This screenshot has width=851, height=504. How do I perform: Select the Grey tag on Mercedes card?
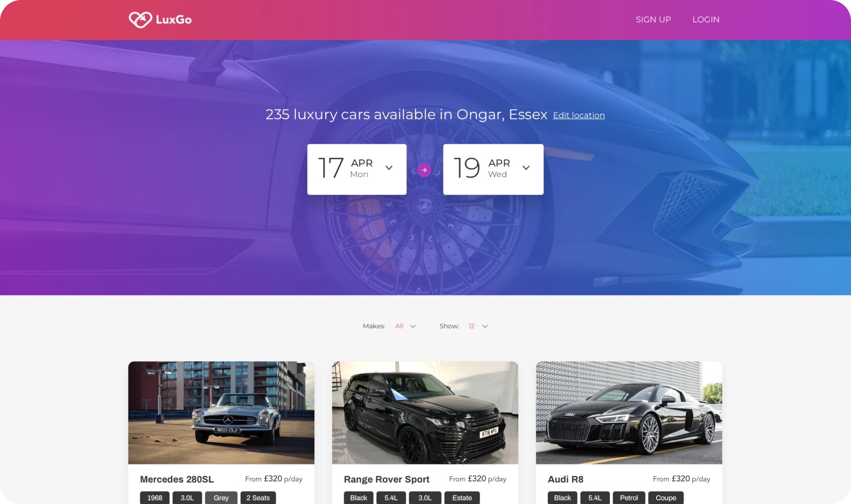pyautogui.click(x=221, y=498)
